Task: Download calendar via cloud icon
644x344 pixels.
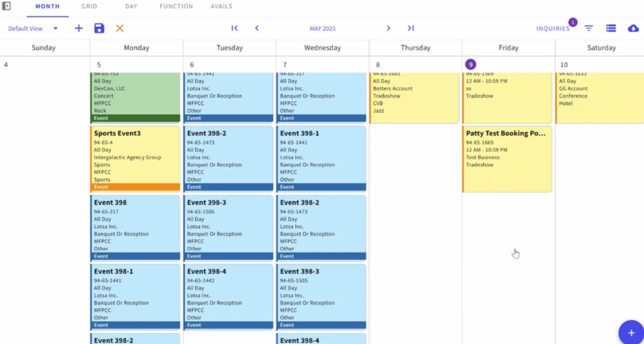Action: 633,28
